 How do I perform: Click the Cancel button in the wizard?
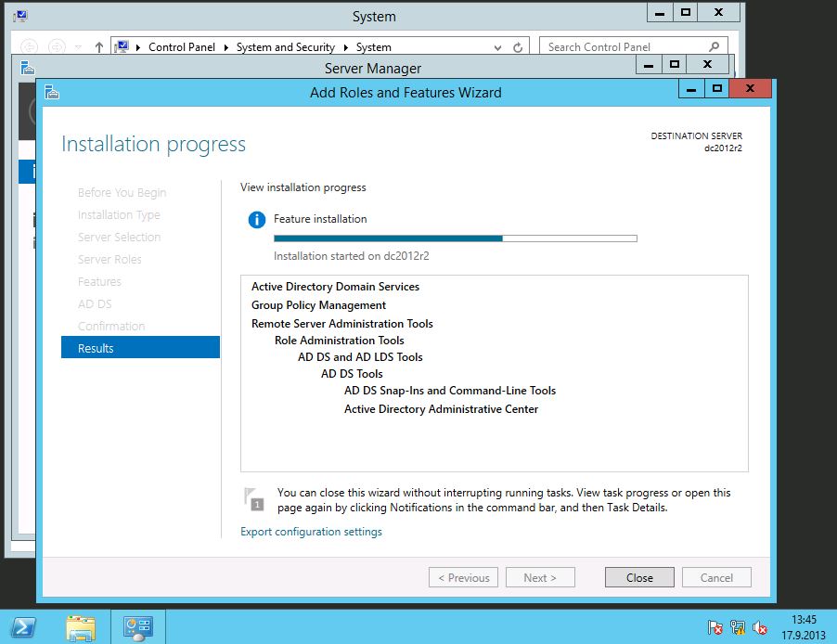(x=716, y=577)
